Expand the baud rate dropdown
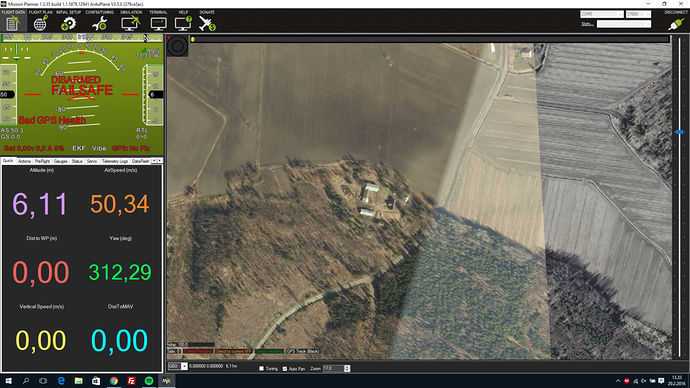The height and width of the screenshot is (388, 690). 638,14
